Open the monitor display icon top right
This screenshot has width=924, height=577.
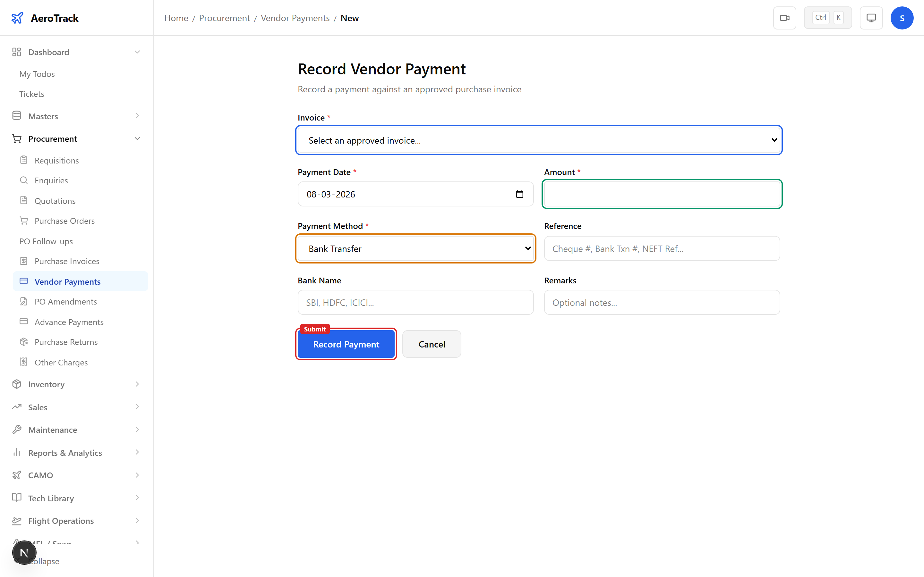pos(871,18)
